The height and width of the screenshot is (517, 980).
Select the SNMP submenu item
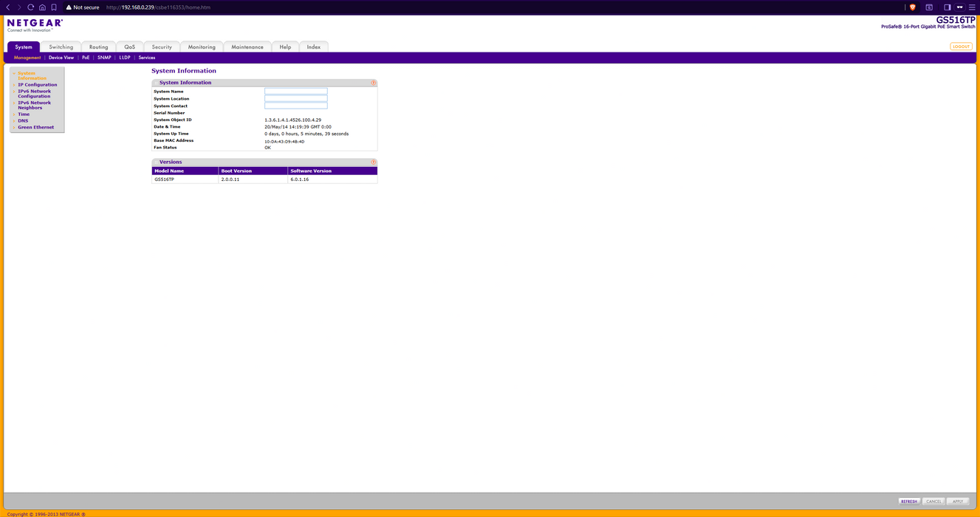[x=104, y=58]
